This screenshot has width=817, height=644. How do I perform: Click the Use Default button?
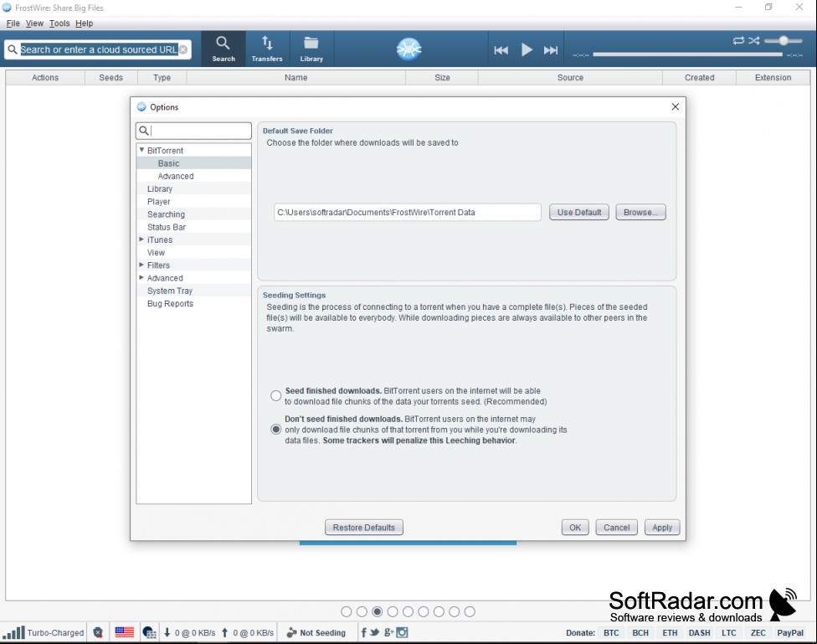pos(579,212)
